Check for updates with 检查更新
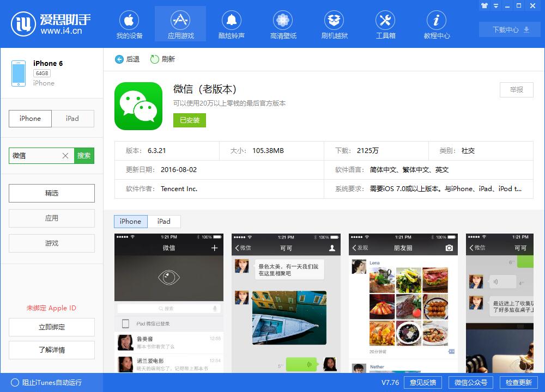 tap(520, 382)
